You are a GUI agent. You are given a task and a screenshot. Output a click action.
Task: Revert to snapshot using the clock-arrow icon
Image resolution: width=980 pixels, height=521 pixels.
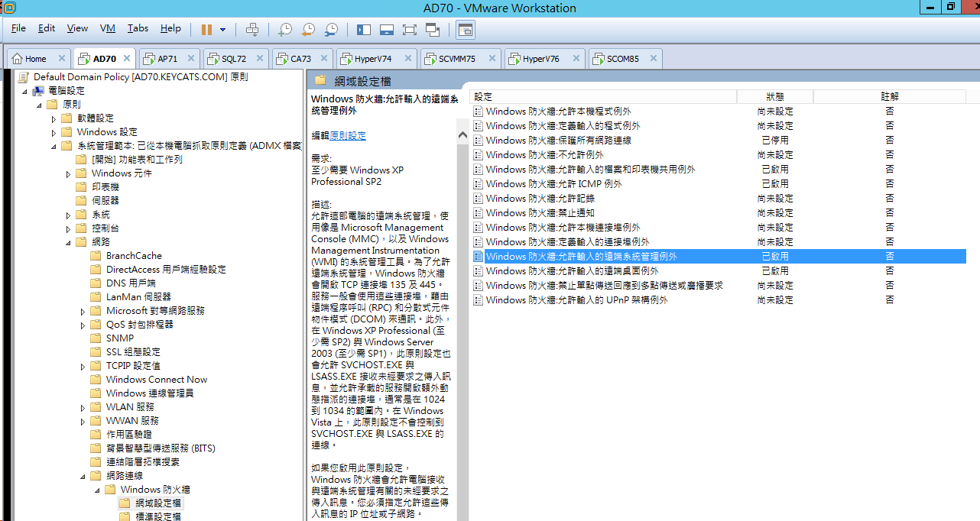tap(308, 30)
